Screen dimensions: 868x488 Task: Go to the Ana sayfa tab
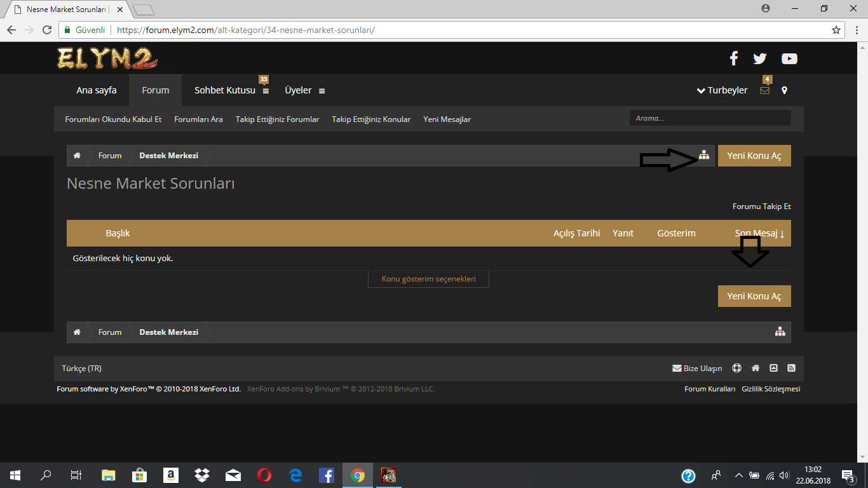click(97, 90)
